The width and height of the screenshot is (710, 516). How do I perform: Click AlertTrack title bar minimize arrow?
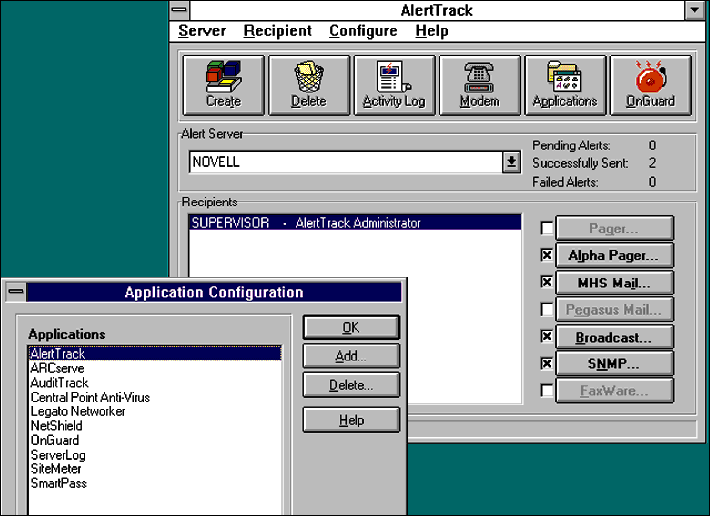click(x=695, y=10)
